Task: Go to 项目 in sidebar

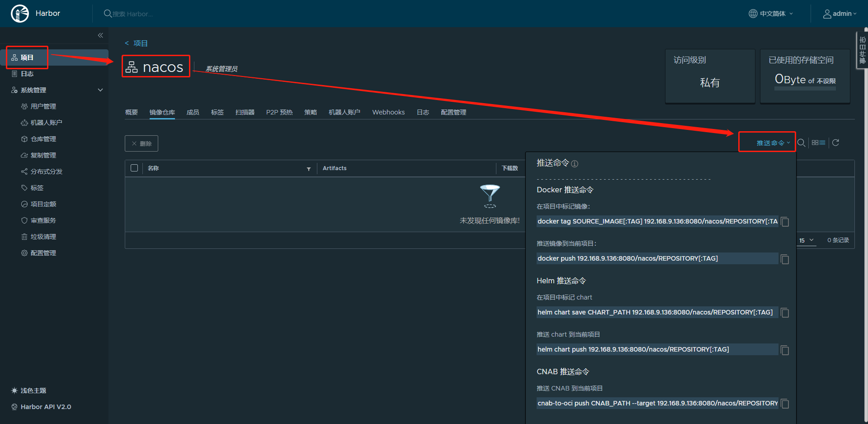Action: tap(27, 57)
